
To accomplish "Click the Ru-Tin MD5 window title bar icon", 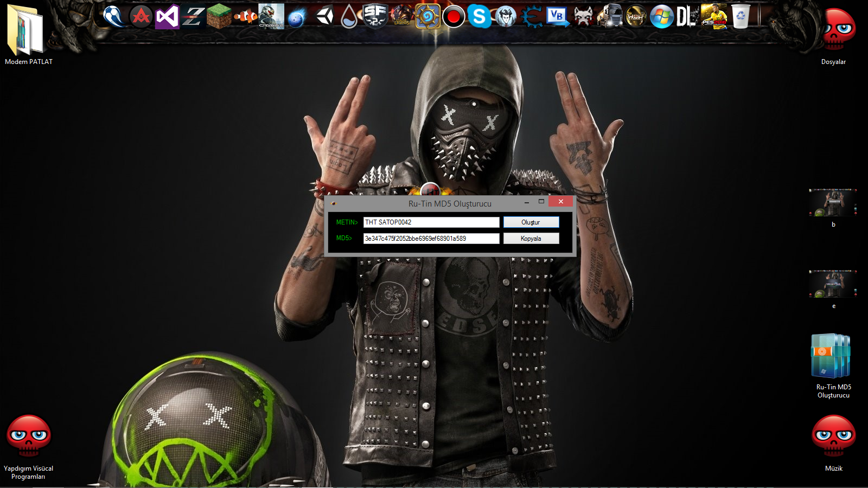I will pos(334,204).
